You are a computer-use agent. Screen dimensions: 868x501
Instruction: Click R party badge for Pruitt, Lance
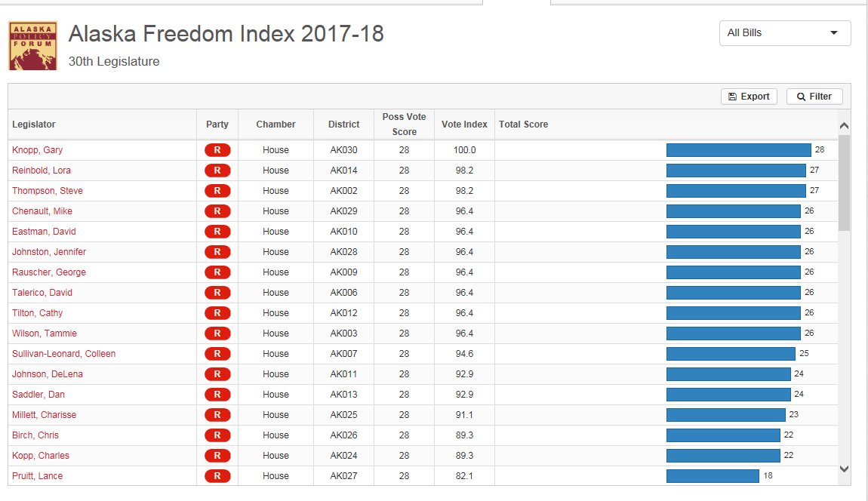[x=217, y=476]
